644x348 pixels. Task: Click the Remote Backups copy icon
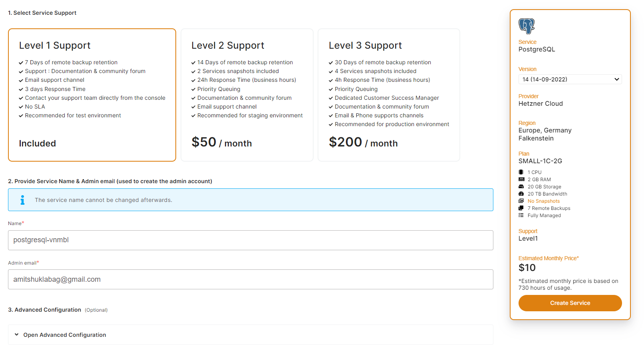(x=521, y=208)
